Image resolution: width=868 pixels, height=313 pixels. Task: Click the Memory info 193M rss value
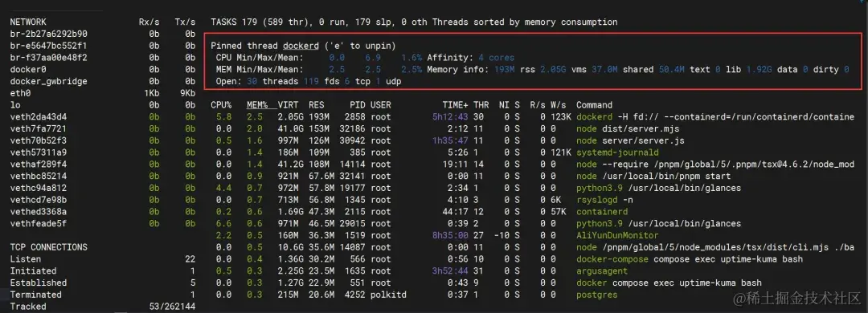pos(504,70)
